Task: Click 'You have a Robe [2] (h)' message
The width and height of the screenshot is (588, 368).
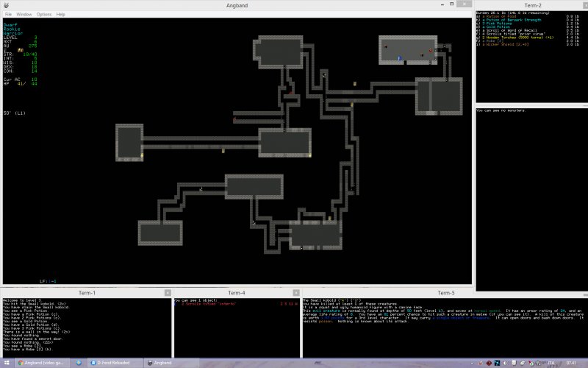Action: 27,349
